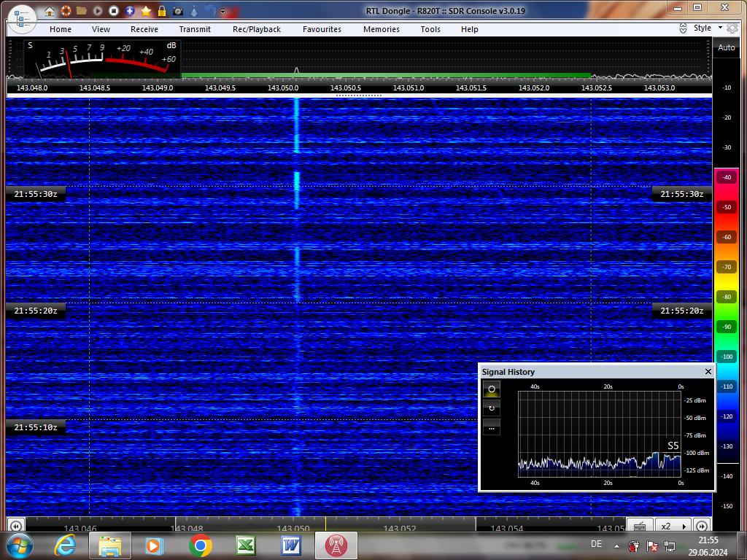Click the DE language indicator in the tray
Viewport: 747px width, 560px height.
[596, 544]
